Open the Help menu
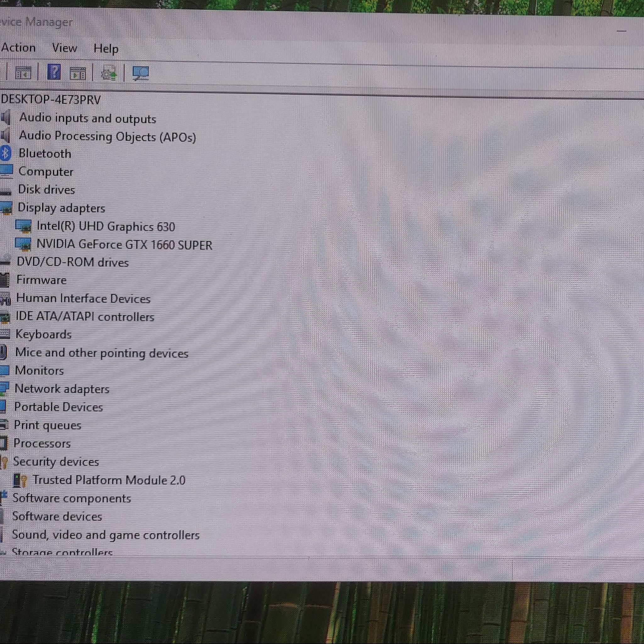 click(106, 49)
